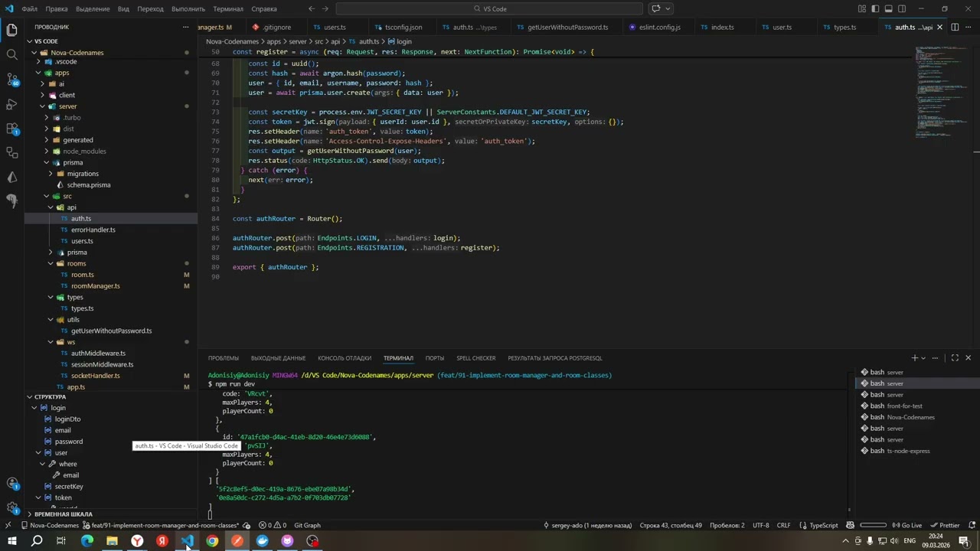Split the editor to the right
This screenshot has height=551, width=980.
[955, 27]
